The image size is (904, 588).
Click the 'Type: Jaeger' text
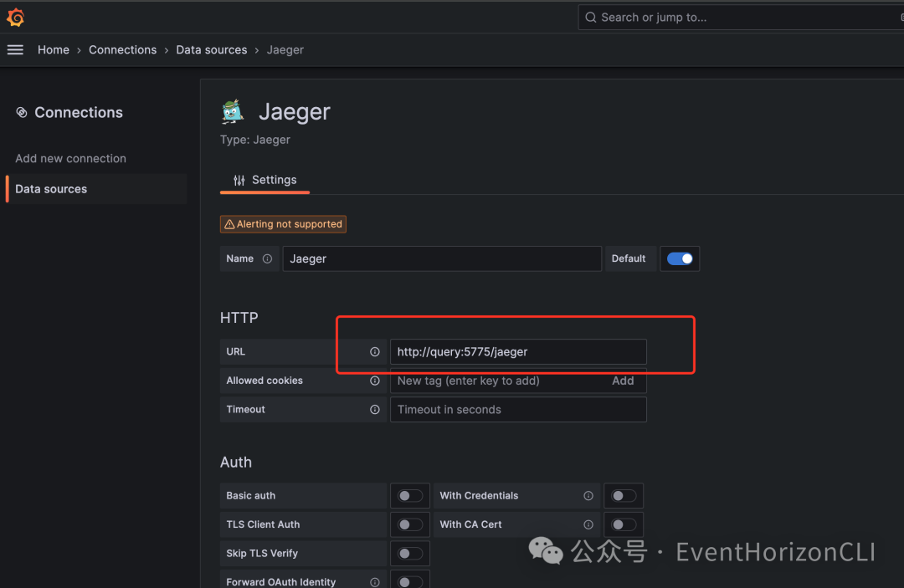point(254,140)
